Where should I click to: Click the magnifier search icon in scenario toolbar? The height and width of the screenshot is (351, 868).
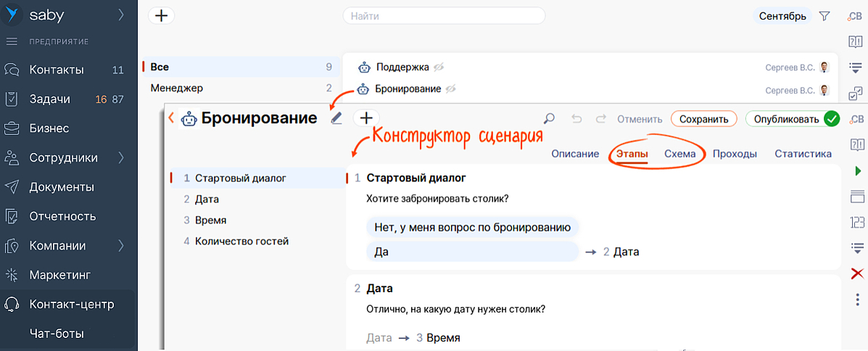point(550,119)
